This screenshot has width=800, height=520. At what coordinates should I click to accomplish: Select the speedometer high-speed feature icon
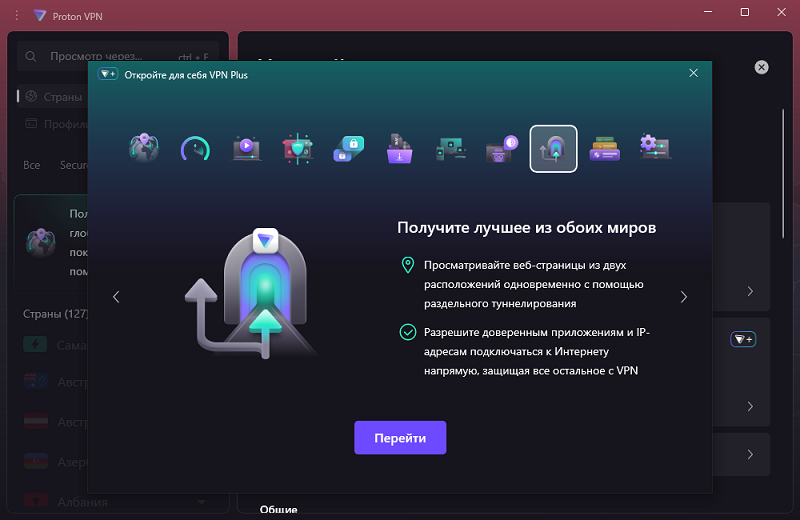(195, 149)
